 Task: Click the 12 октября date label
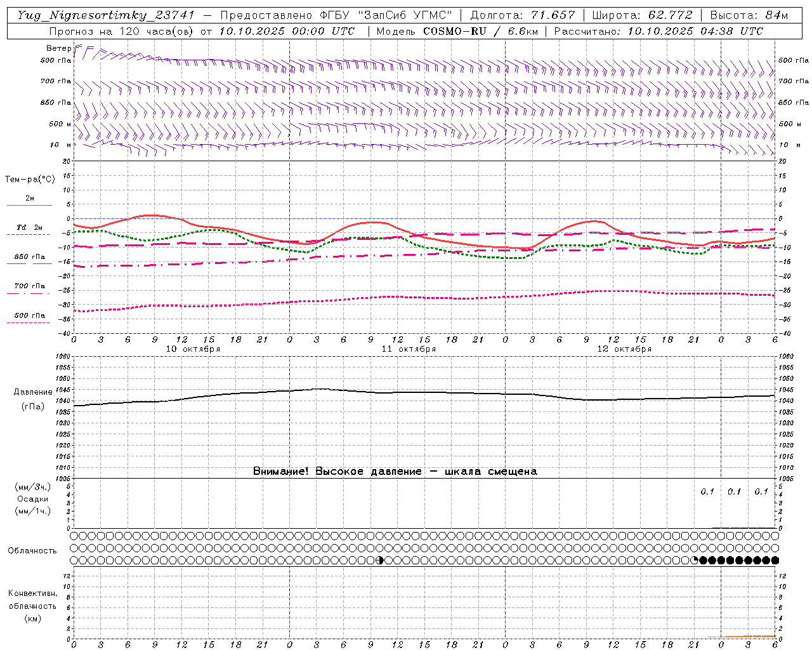coord(624,349)
